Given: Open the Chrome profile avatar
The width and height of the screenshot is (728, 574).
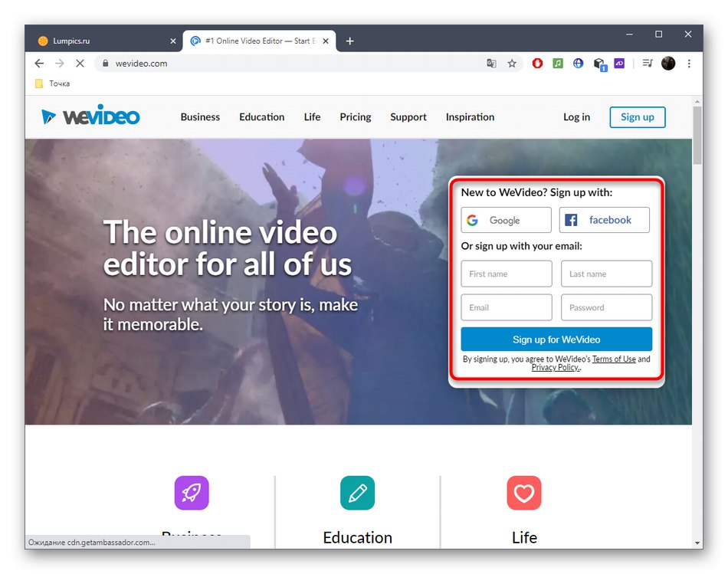Looking at the screenshot, I should [668, 63].
